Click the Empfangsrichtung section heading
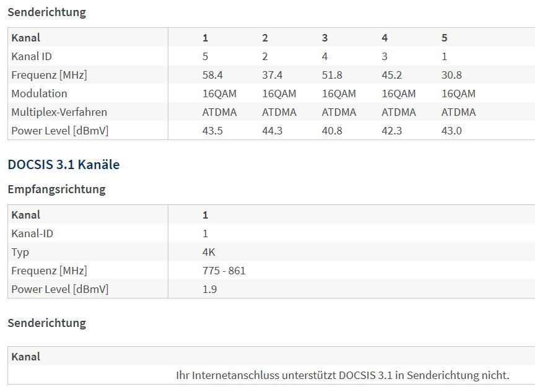 [x=56, y=189]
